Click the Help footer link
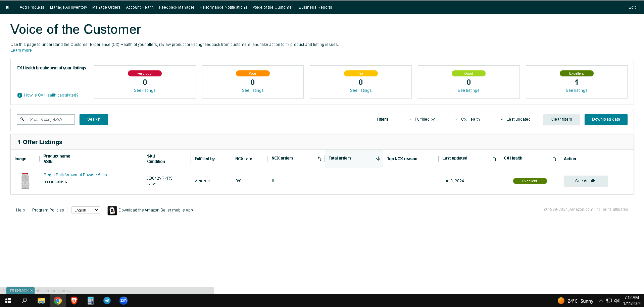 pyautogui.click(x=20, y=210)
